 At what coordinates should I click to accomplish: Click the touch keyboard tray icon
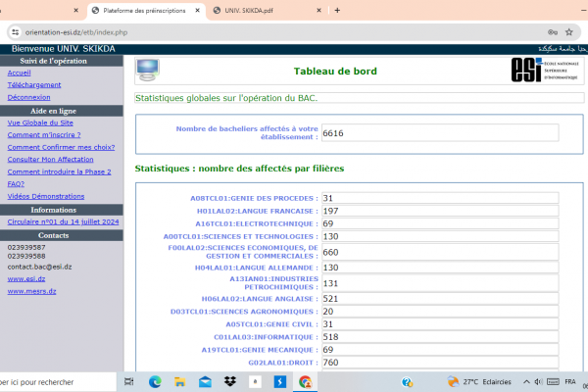point(553,382)
